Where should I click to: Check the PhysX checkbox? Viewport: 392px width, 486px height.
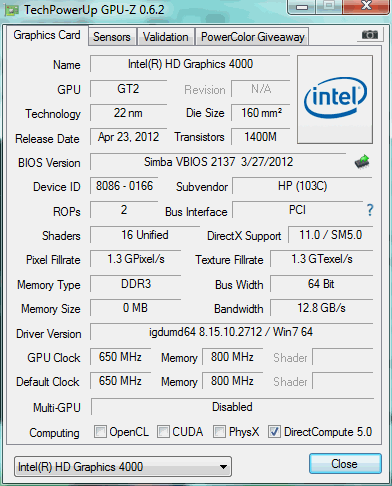click(x=219, y=432)
